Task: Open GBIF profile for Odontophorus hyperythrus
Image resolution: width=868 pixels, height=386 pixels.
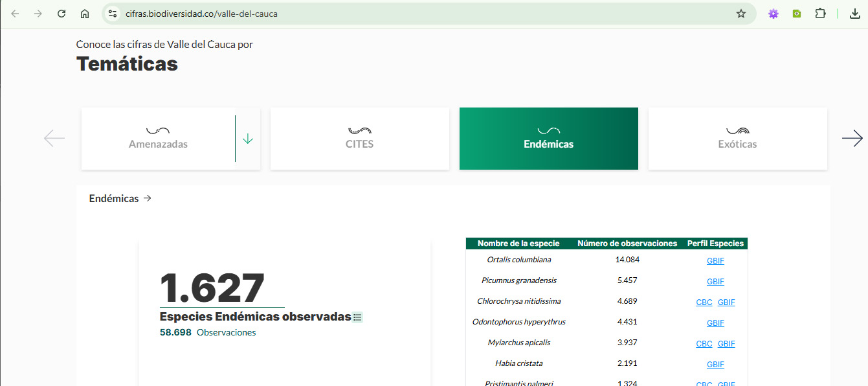Action: pos(715,323)
